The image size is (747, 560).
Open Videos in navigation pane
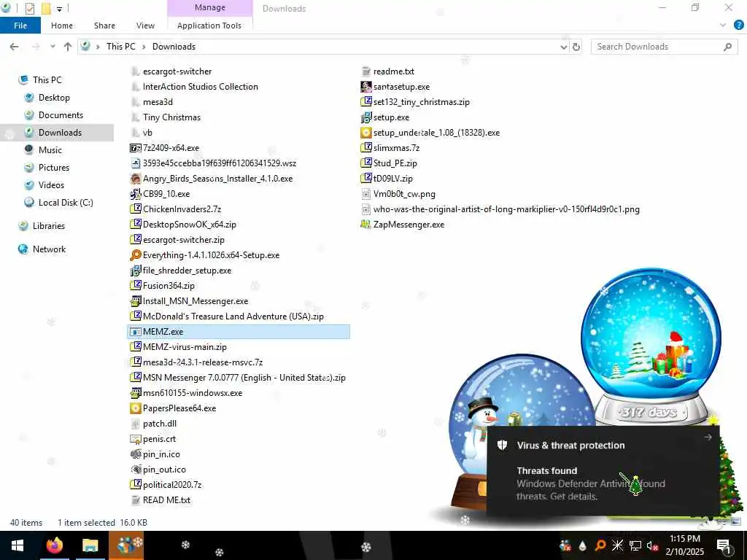pos(51,185)
